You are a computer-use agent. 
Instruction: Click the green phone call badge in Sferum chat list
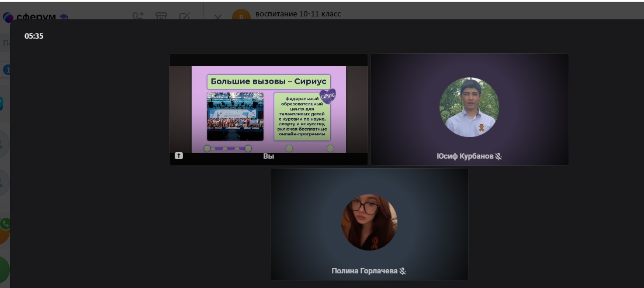(5, 224)
